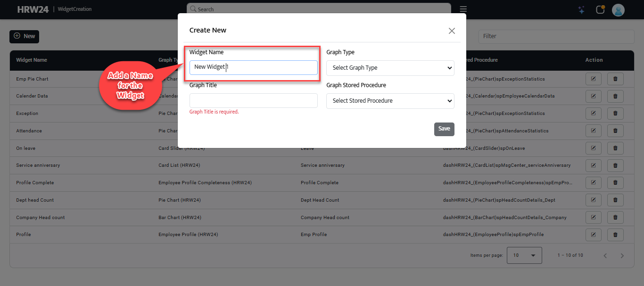
Task: Edit the Profile Complete widget row
Action: (594, 183)
